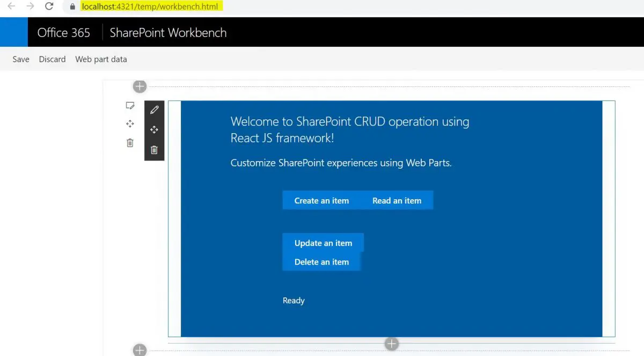Click the move section arrows icon
The width and height of the screenshot is (644, 356).
pyautogui.click(x=130, y=123)
